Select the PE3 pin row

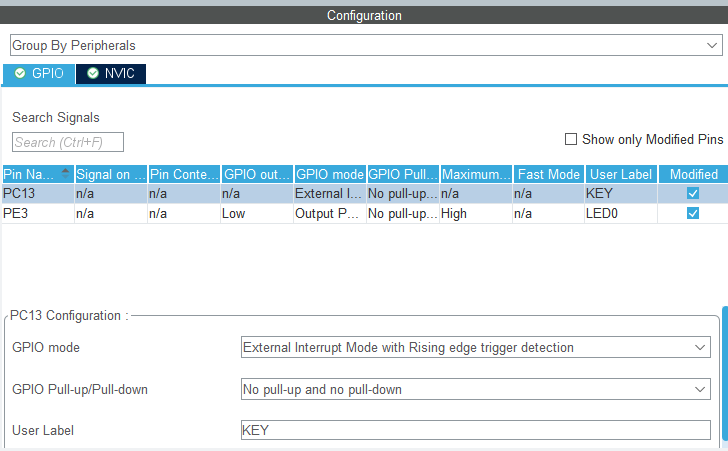click(365, 214)
